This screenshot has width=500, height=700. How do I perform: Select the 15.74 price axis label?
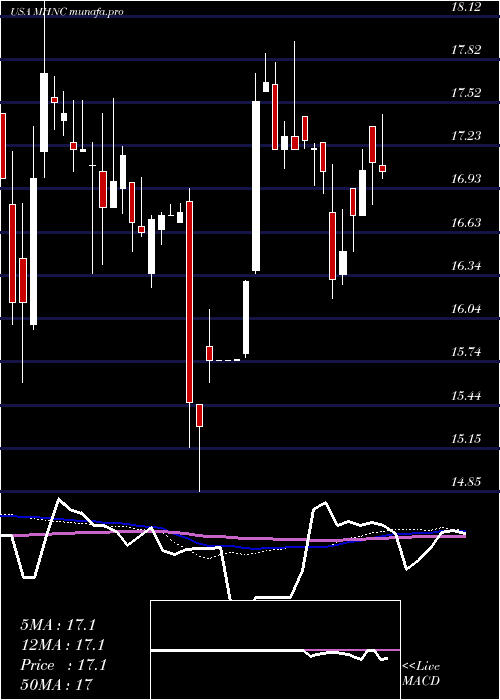tap(468, 352)
